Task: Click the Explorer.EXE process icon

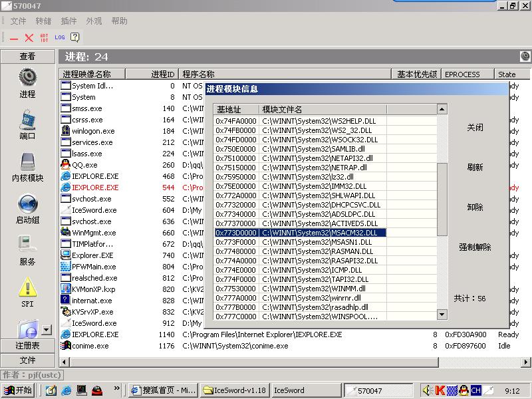Action: pyautogui.click(x=65, y=255)
